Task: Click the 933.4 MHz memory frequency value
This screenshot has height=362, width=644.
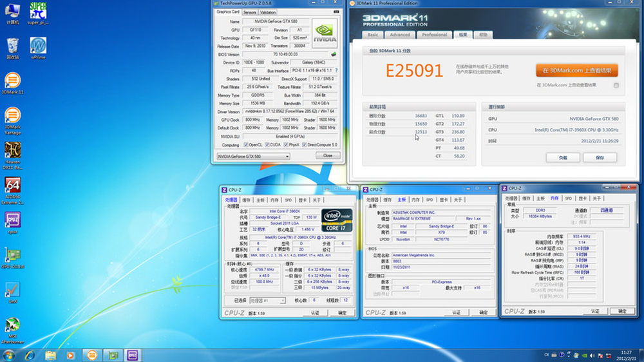Action: point(581,236)
